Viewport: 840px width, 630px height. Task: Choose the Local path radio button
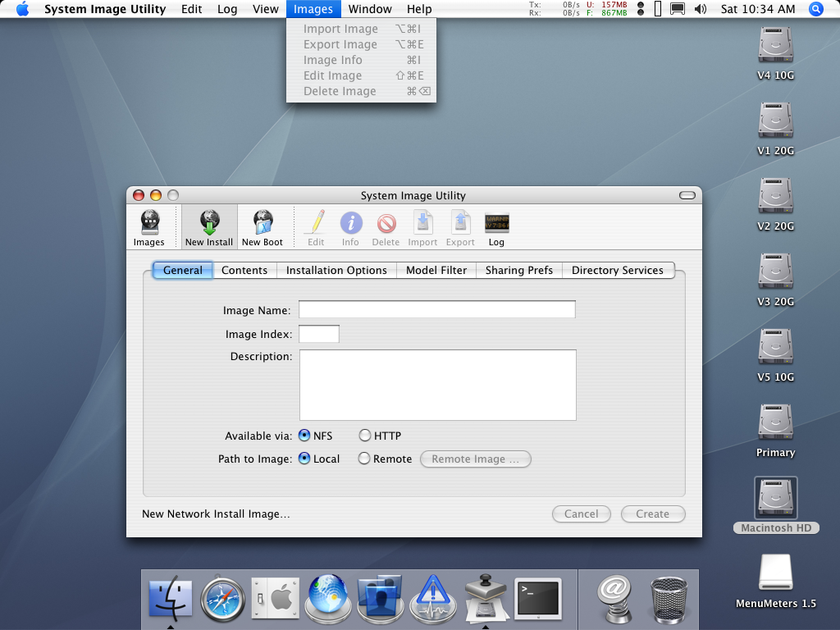coord(304,459)
